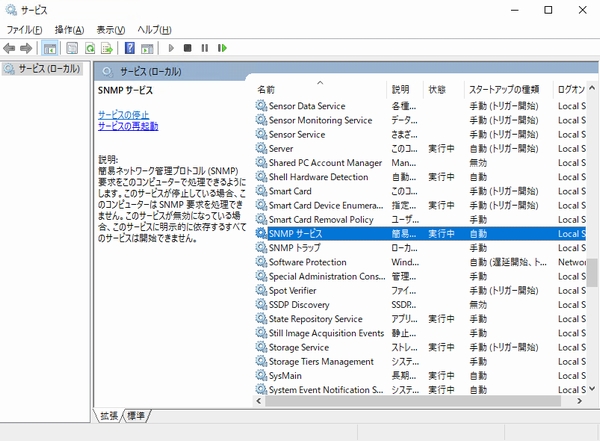Screen dimensions: 600x441
Task: Switch to the 標準 tab
Action: [x=136, y=416]
